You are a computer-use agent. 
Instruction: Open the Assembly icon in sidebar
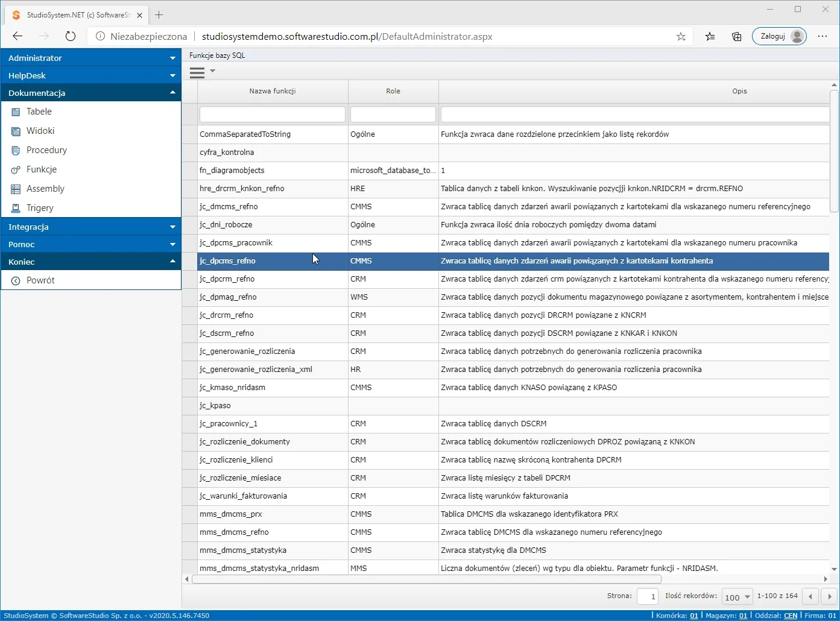(16, 189)
